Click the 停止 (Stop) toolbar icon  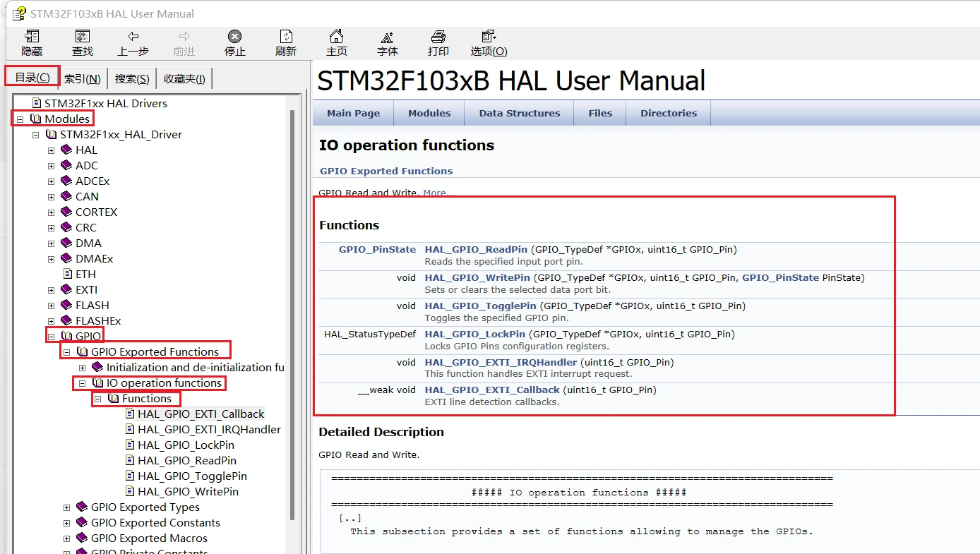[x=235, y=37]
